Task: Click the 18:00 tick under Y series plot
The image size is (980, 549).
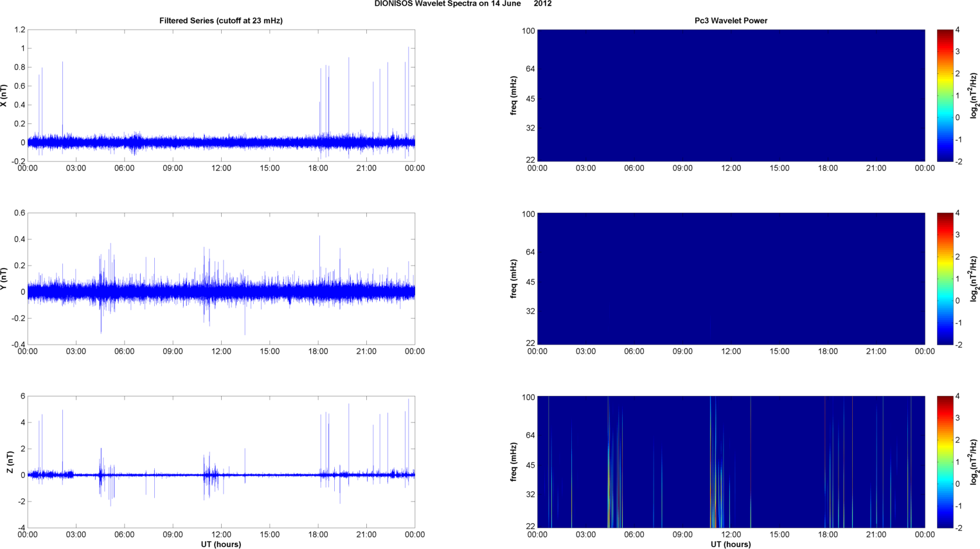Action: pyautogui.click(x=318, y=352)
